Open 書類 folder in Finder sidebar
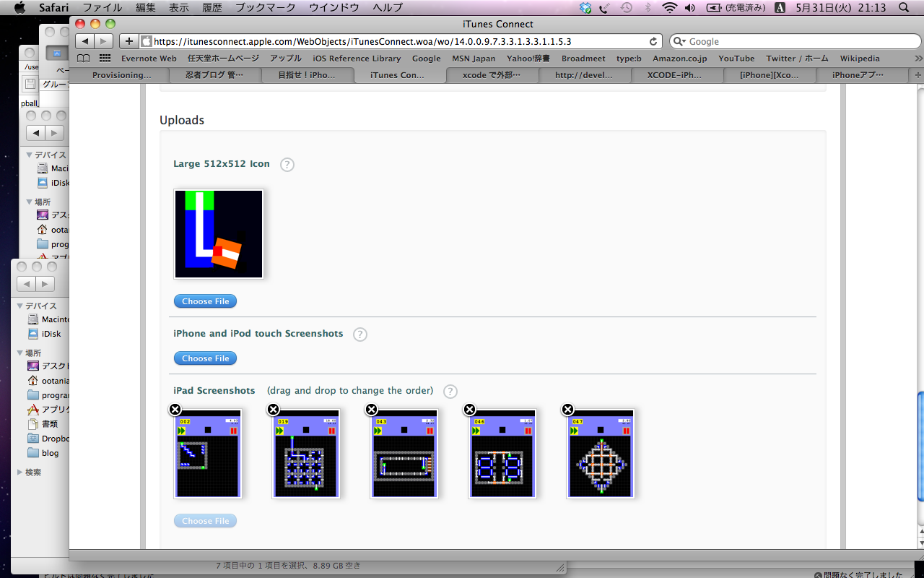The image size is (924, 578). point(42,424)
